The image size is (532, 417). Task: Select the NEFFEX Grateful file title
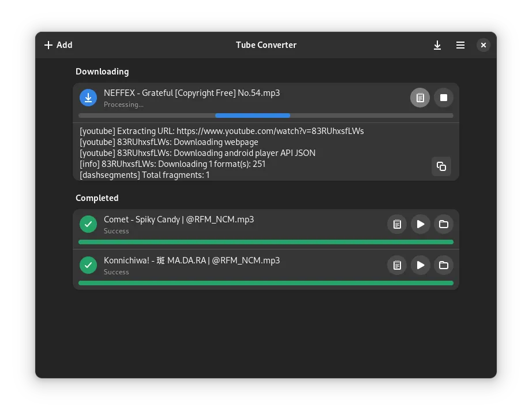pyautogui.click(x=192, y=93)
